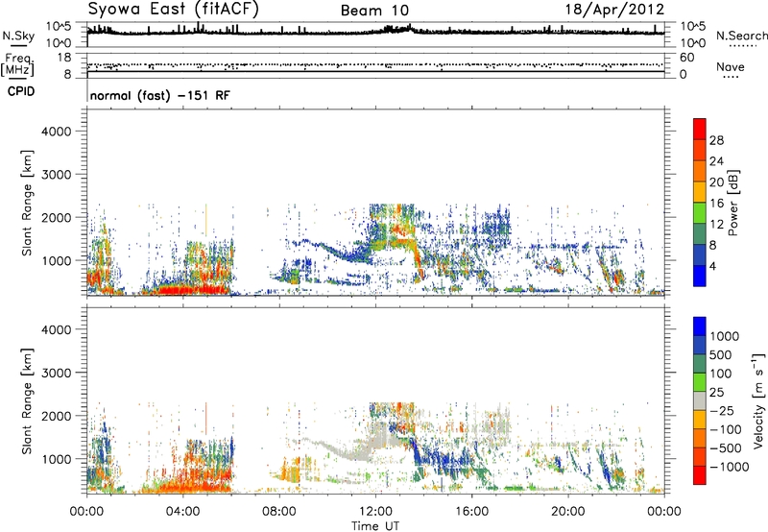Click the Velocity scale value '-1000'

(729, 467)
